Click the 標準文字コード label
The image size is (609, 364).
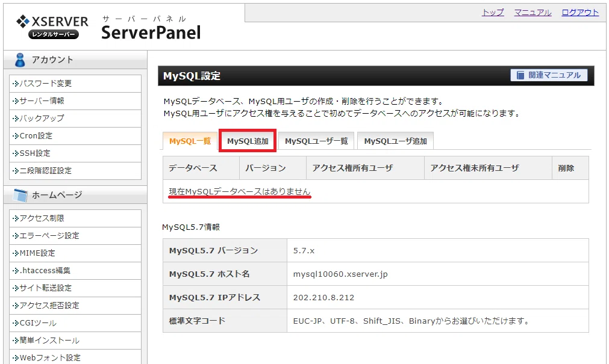click(x=197, y=321)
